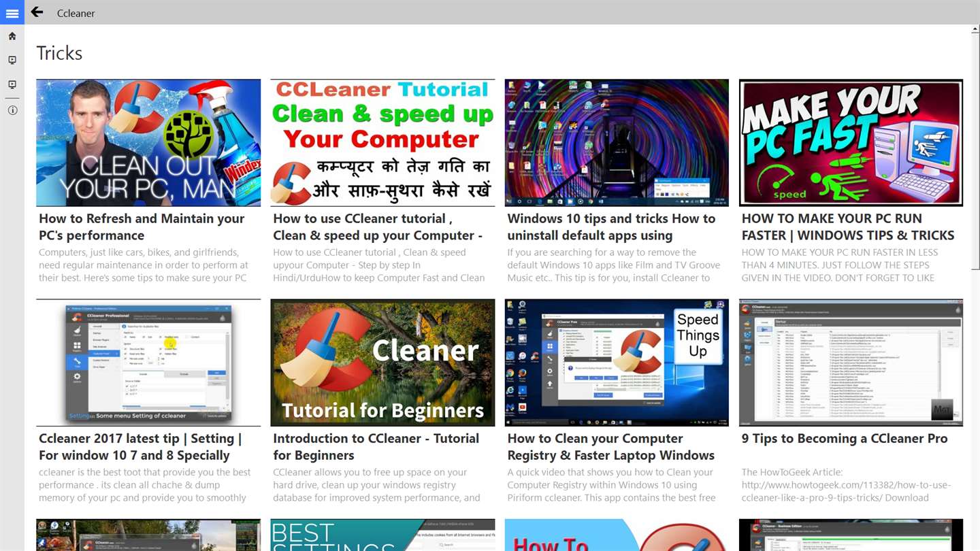Image resolution: width=980 pixels, height=551 pixels.
Task: Open the CCleaner Tutorial Hindi thumbnail
Action: click(x=382, y=143)
